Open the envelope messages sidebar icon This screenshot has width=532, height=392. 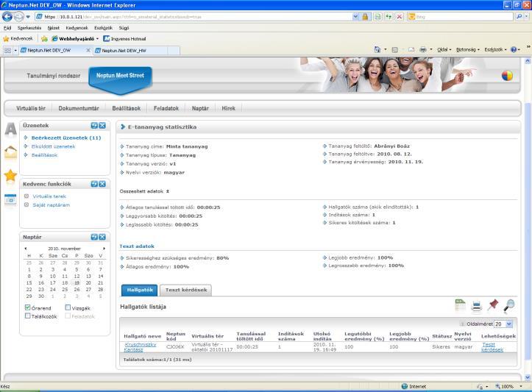(x=10, y=152)
